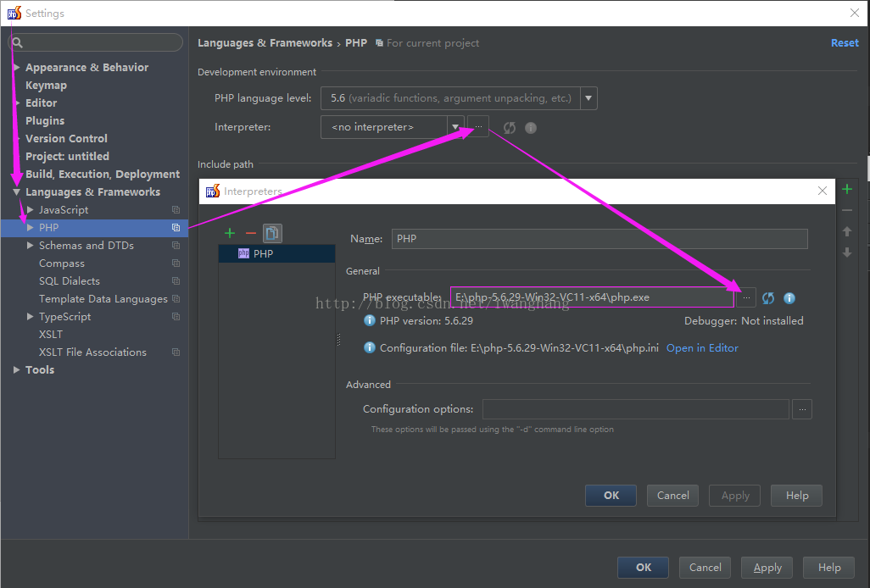Select the PHP interpreter in the list
The height and width of the screenshot is (588, 870).
click(x=263, y=253)
